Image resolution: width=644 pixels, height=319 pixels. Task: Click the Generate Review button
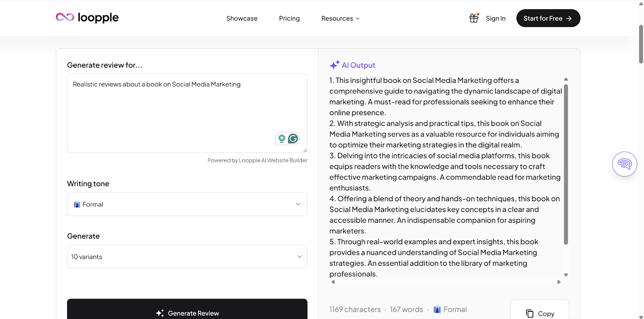pos(187,309)
